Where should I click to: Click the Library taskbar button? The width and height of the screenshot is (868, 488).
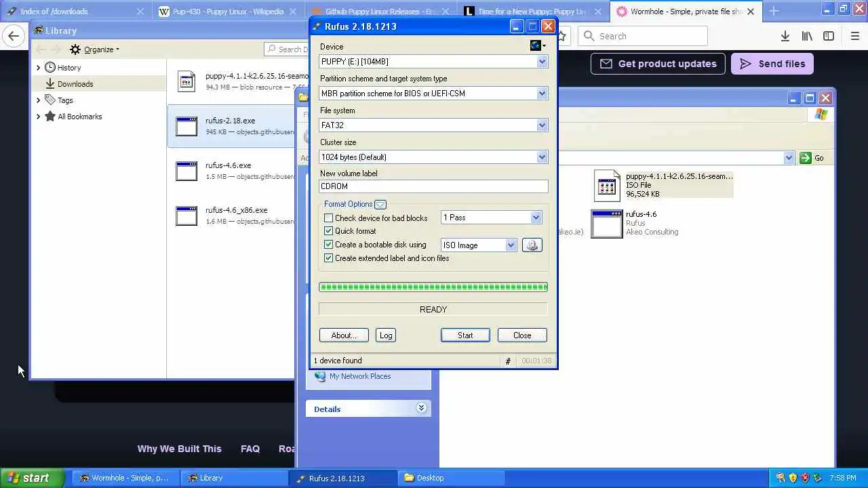point(233,478)
